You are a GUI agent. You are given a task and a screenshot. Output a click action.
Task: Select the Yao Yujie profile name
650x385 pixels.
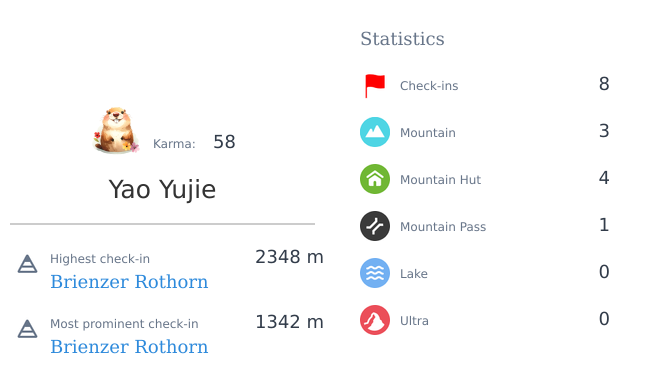click(x=162, y=190)
